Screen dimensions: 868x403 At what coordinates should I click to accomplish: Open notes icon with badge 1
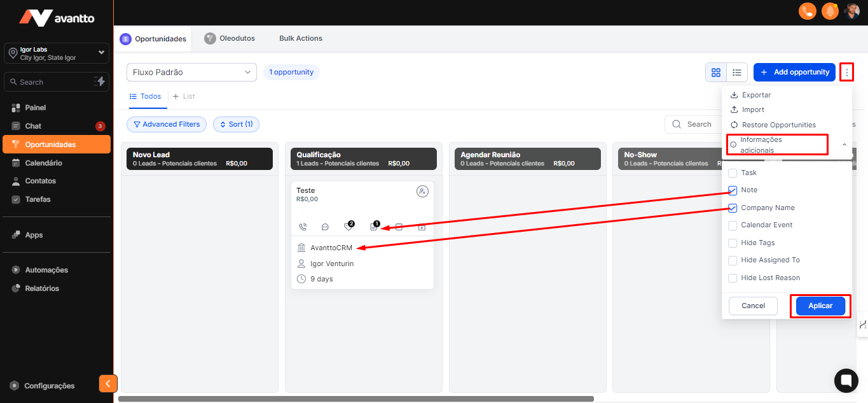(374, 227)
